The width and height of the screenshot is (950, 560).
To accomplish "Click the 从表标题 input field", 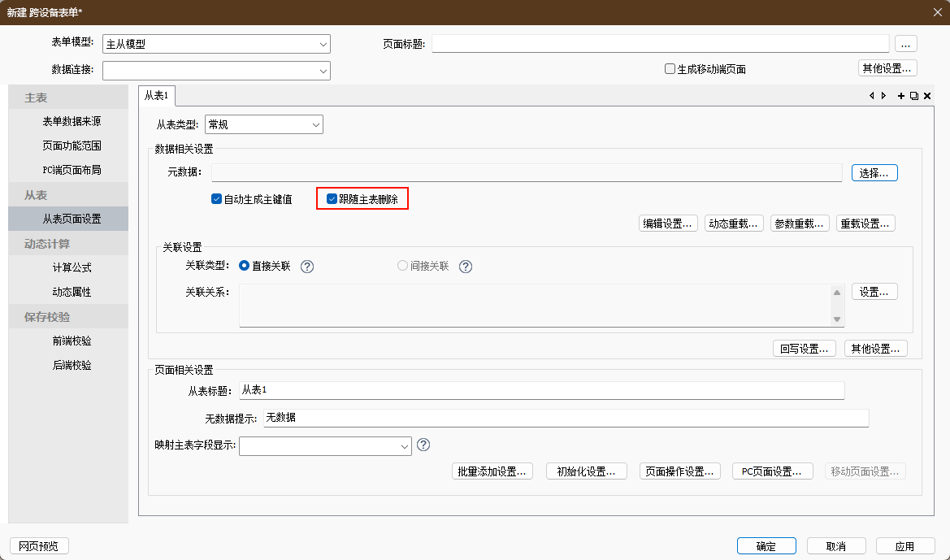I will (541, 390).
